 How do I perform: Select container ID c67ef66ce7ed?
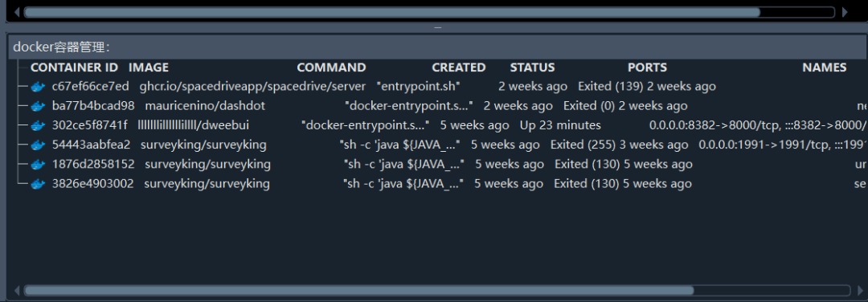(90, 86)
